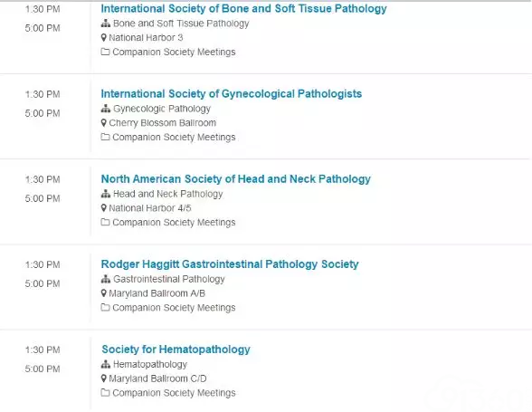Click Companion Society Meetings under Head and Neck Pathology
Viewport: 532px width, 412px height.
point(174,223)
